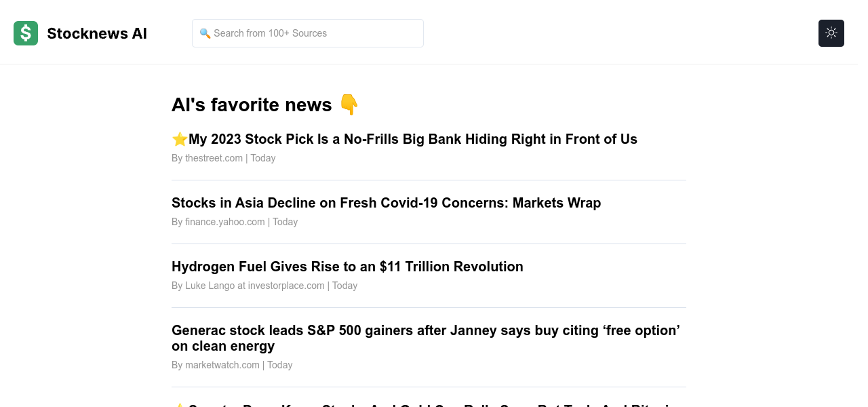Click the green dollar-sign logo icon
The height and width of the screenshot is (407, 868).
pyautogui.click(x=26, y=33)
